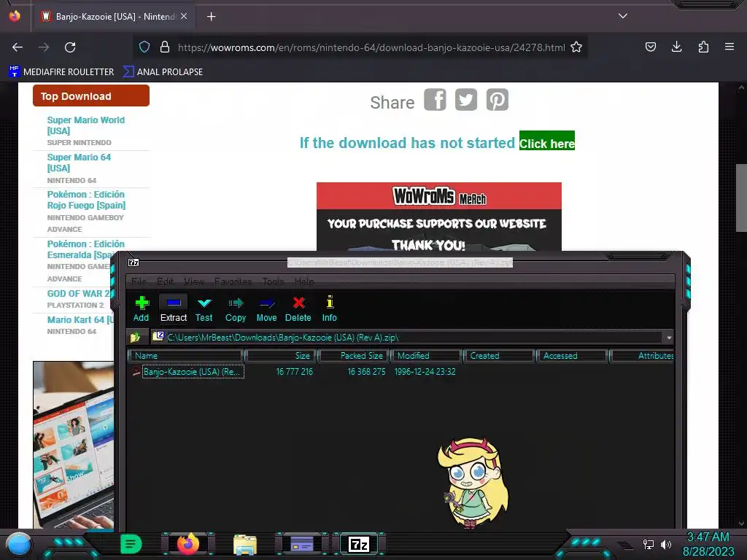
Task: Click the 16 368 275 packed size value
Action: [x=366, y=372]
